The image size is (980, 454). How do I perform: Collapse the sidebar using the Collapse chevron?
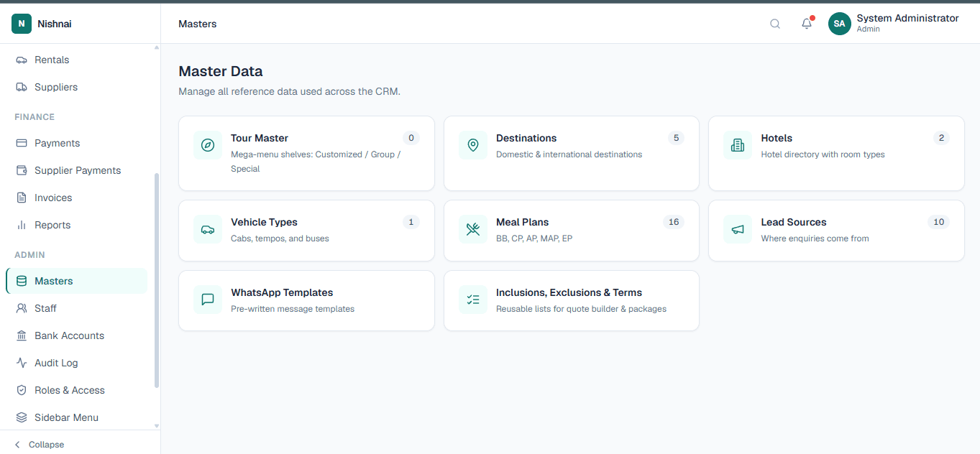tap(18, 445)
